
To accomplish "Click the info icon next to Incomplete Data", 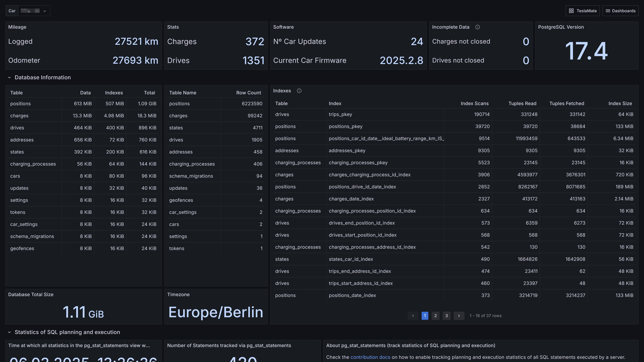I will coord(477,27).
